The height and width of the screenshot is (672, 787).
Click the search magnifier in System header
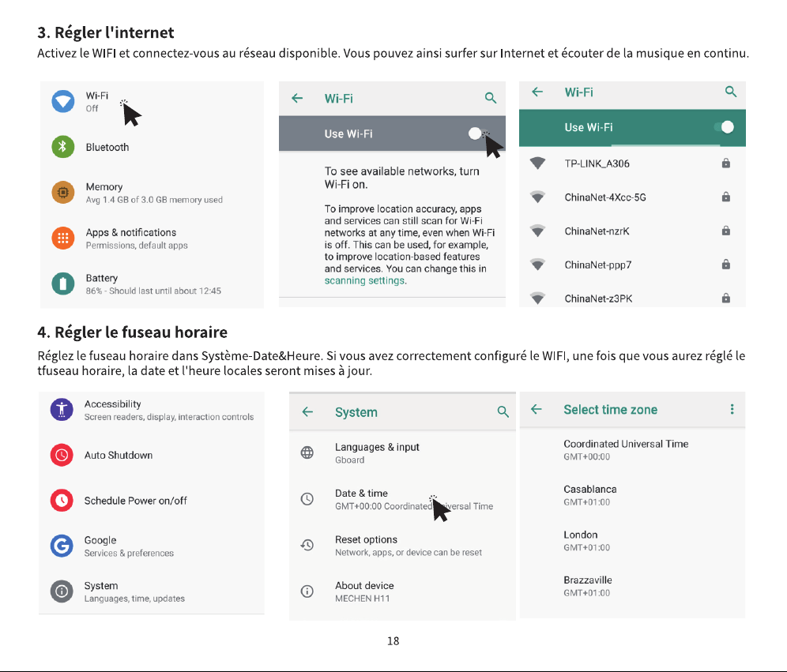503,411
